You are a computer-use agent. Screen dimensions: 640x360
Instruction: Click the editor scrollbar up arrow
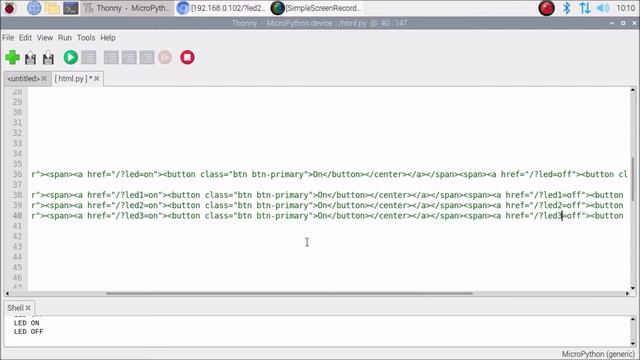pos(633,90)
